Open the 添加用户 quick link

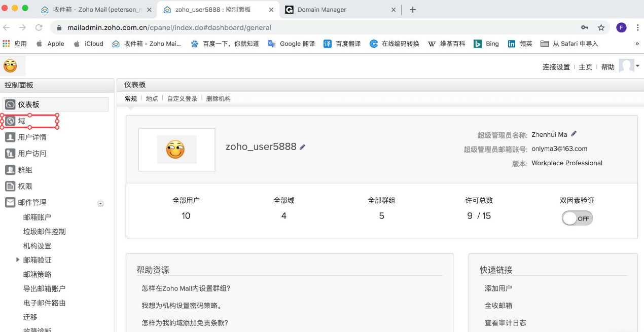(x=498, y=288)
